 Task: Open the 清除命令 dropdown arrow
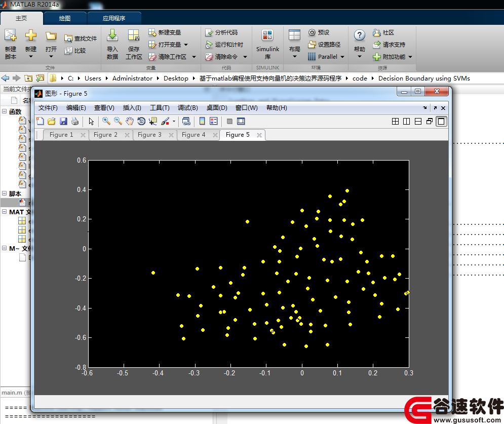tap(245, 57)
